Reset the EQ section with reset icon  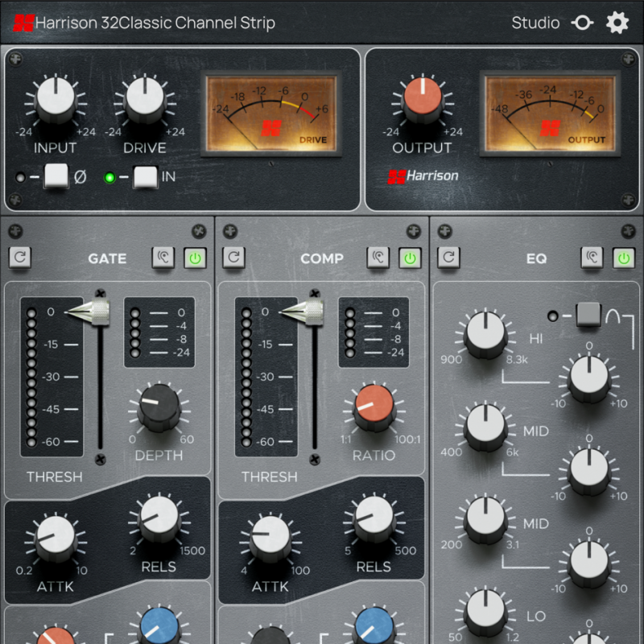pyautogui.click(x=448, y=258)
